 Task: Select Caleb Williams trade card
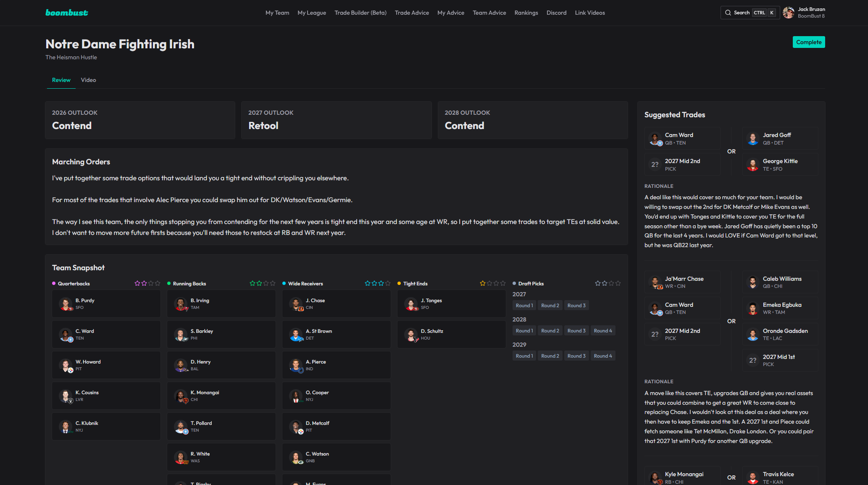(x=780, y=282)
